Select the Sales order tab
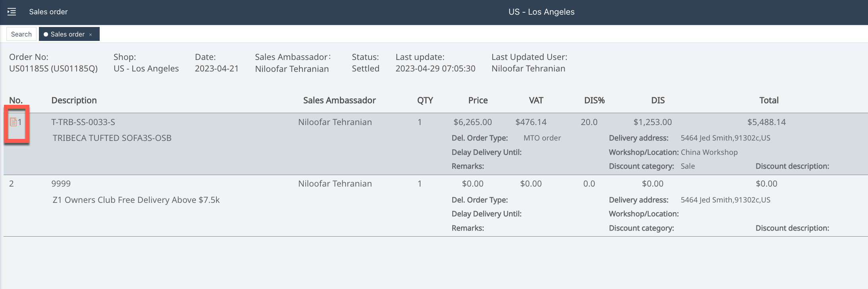The image size is (868, 289). [68, 34]
